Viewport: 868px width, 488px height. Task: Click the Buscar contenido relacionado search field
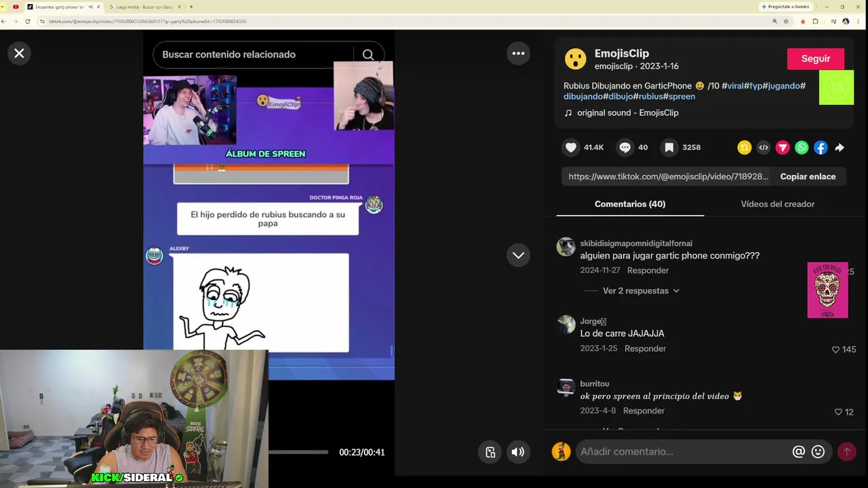[254, 55]
